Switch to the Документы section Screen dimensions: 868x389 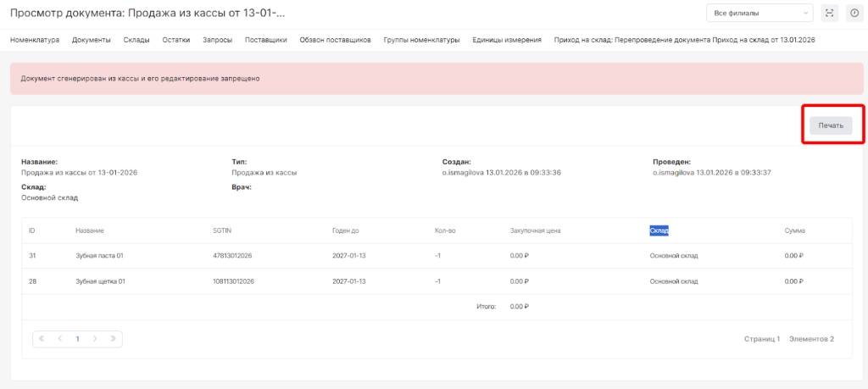(x=92, y=40)
